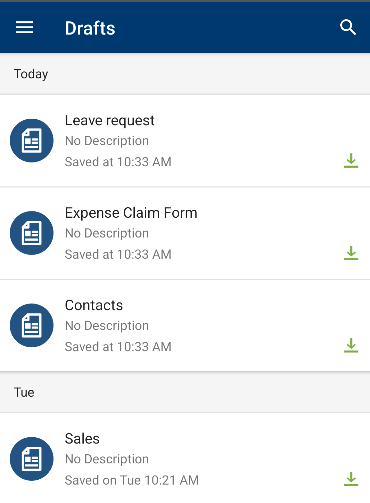Image resolution: width=370 pixels, height=503 pixels.
Task: Click the Contacts form document icon
Action: (32, 325)
